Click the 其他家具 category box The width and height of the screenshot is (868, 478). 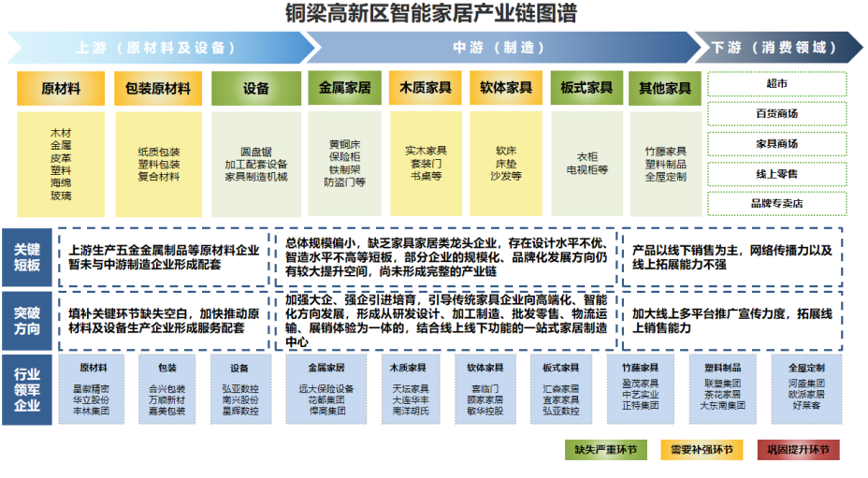point(665,88)
